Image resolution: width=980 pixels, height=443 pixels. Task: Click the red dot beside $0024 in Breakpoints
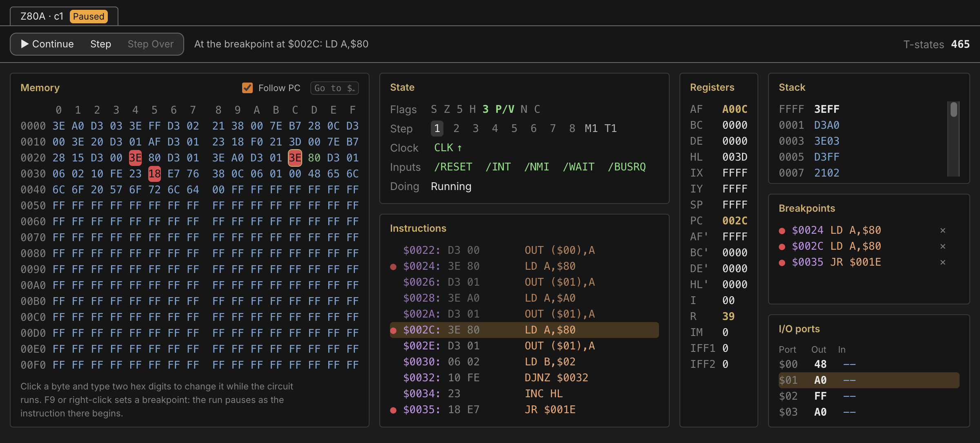(782, 231)
